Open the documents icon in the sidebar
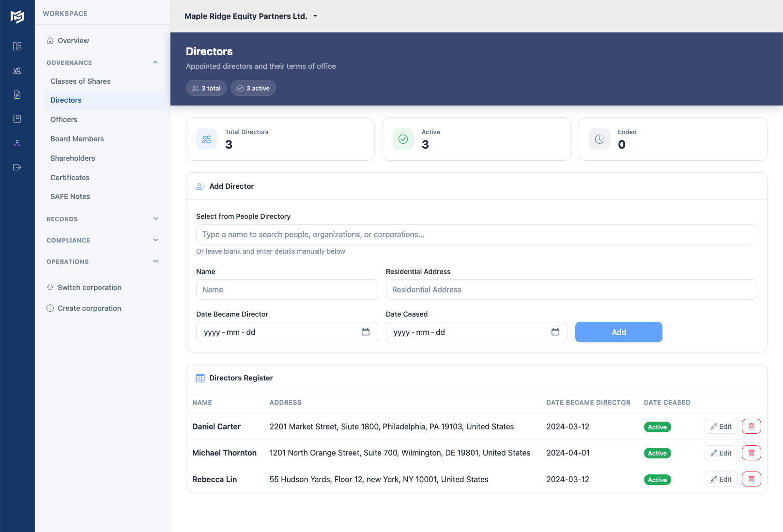This screenshot has width=783, height=532. 17,94
